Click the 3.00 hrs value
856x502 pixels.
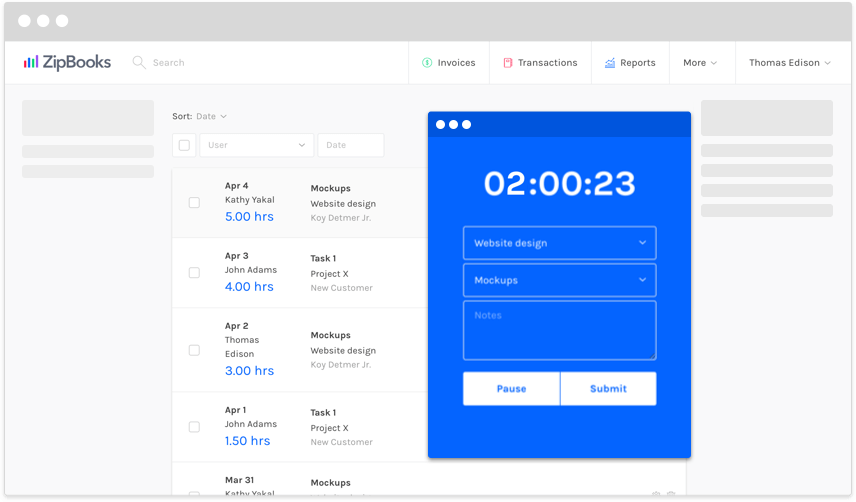[249, 370]
